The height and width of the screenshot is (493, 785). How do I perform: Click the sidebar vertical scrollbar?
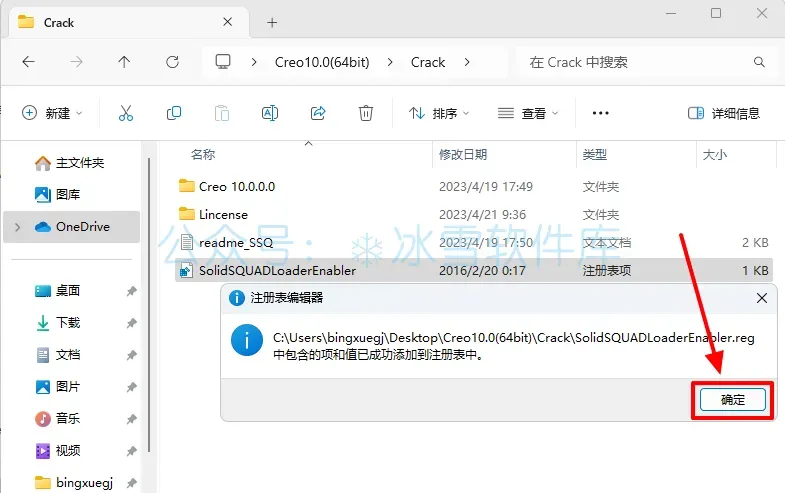pos(149,305)
